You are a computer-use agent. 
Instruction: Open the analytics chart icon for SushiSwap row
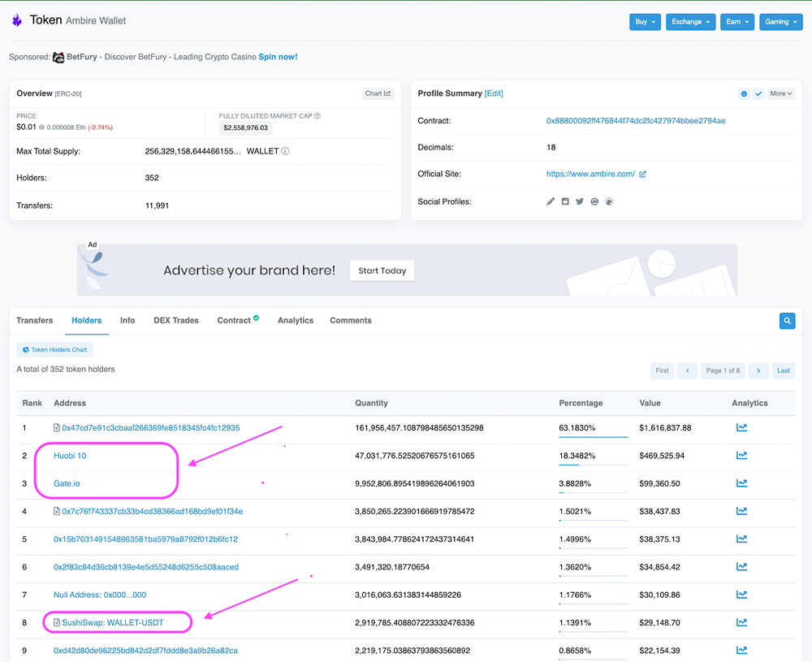pyautogui.click(x=741, y=623)
